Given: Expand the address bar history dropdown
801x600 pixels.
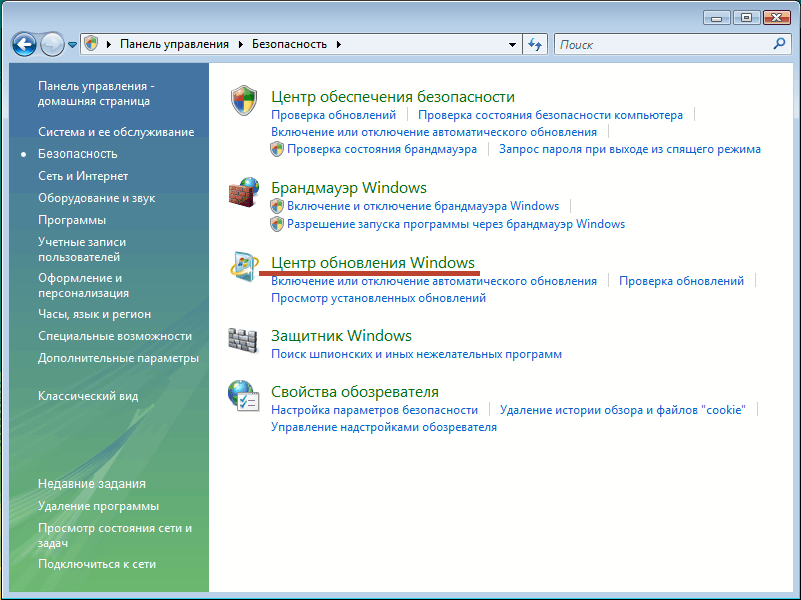Looking at the screenshot, I should [512, 45].
